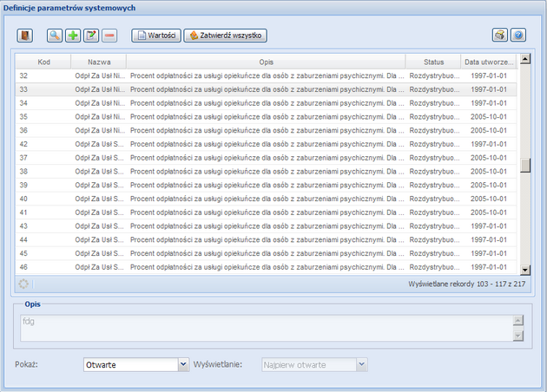Click the table scrollbar down arrow
This screenshot has width=547, height=392.
525,270
